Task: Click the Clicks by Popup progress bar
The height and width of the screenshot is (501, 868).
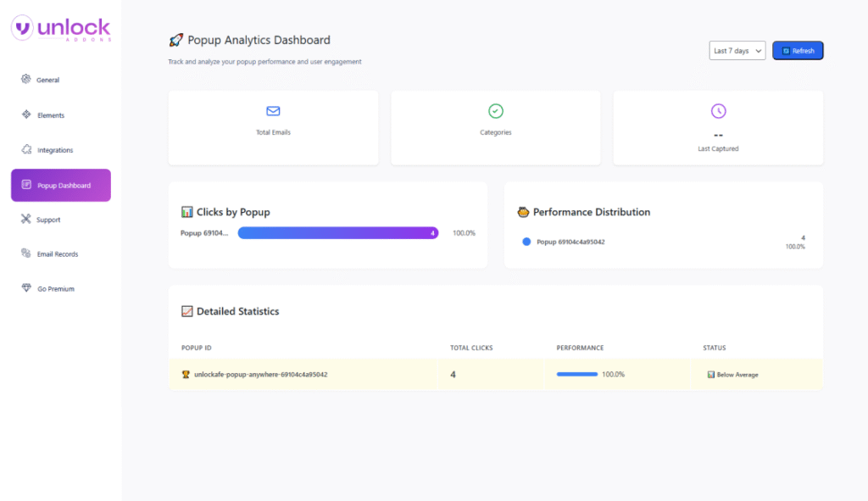Action: point(337,233)
